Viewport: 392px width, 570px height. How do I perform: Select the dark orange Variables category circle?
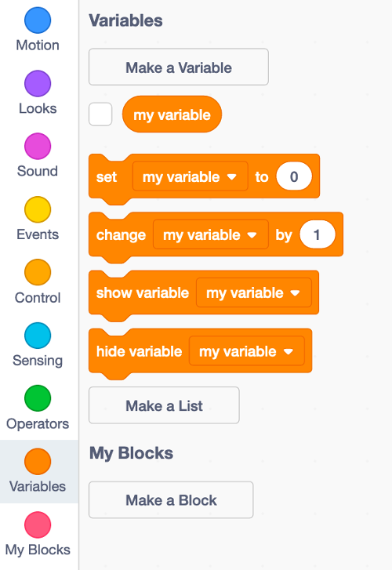click(x=38, y=462)
